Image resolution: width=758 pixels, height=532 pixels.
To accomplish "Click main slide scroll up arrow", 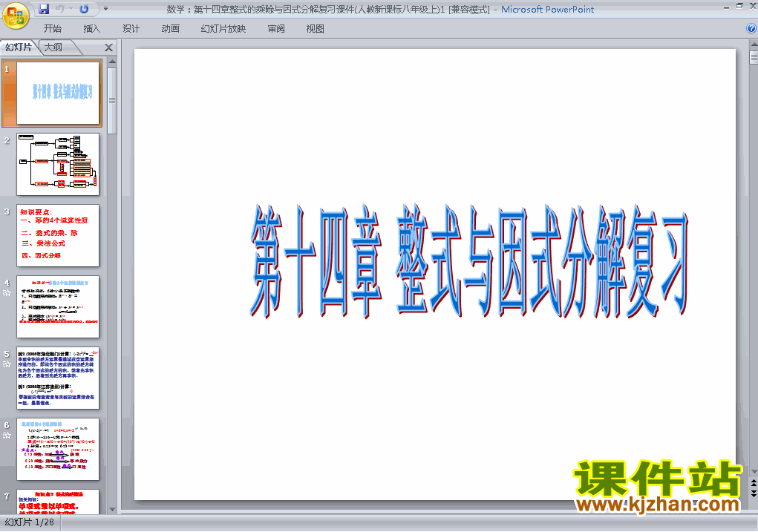I will click(754, 45).
